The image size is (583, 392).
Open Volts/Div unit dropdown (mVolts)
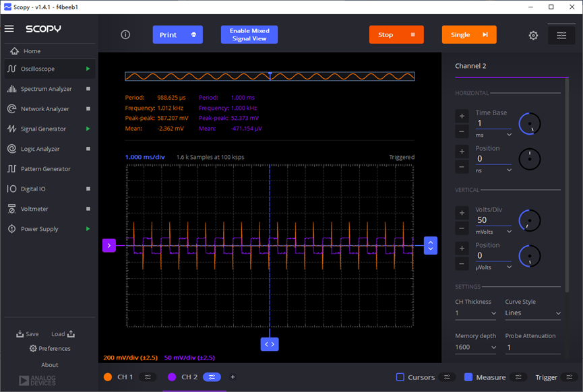coord(493,232)
